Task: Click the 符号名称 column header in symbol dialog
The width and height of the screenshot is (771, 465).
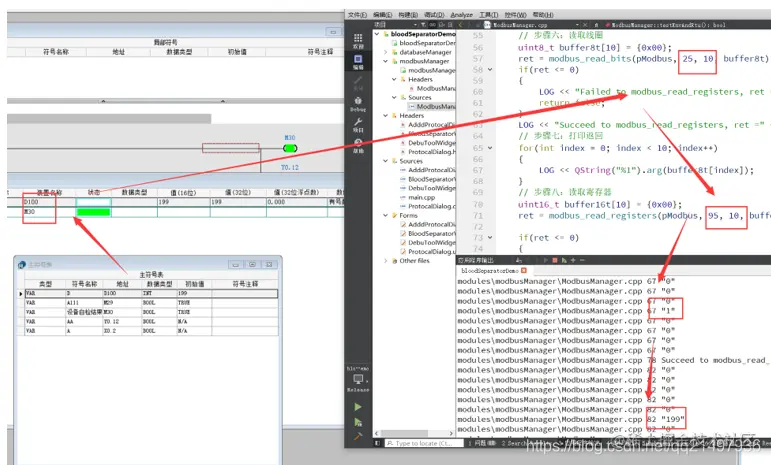Action: coord(84,284)
